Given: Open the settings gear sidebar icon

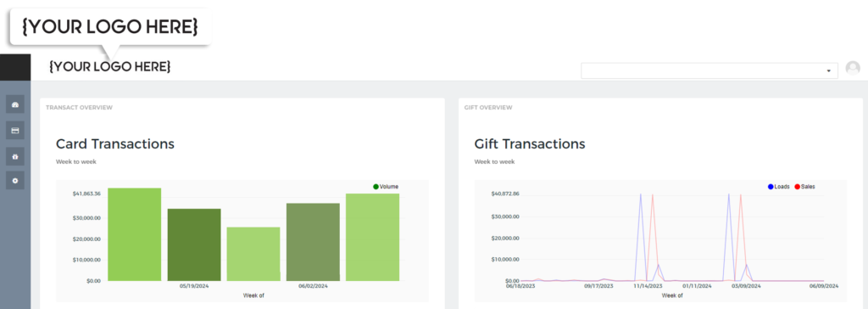Looking at the screenshot, I should pos(15,180).
